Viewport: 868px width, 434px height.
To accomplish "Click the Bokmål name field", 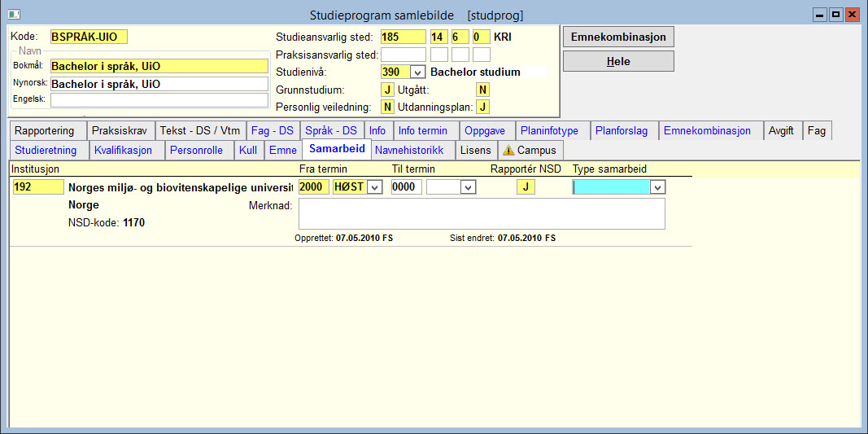I will click(x=159, y=67).
